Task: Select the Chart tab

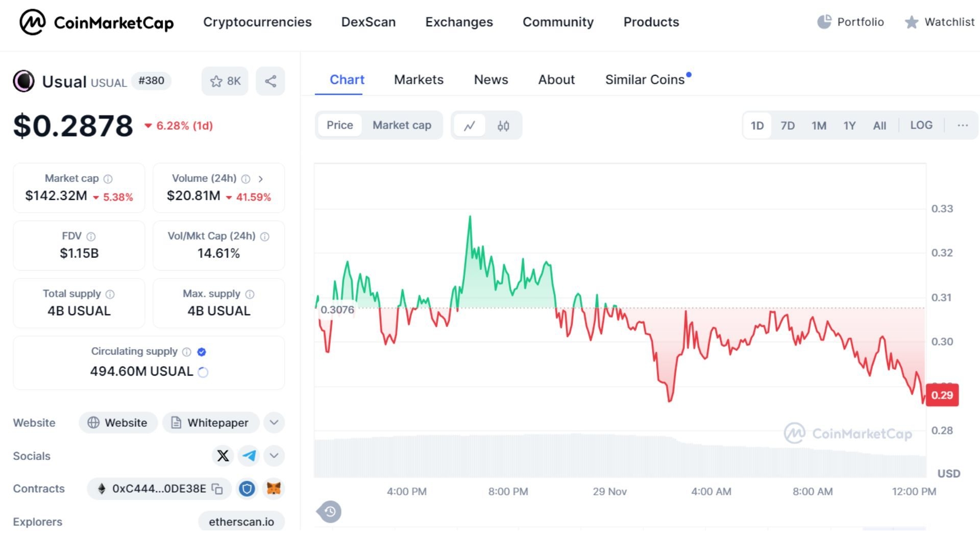Action: 347,80
